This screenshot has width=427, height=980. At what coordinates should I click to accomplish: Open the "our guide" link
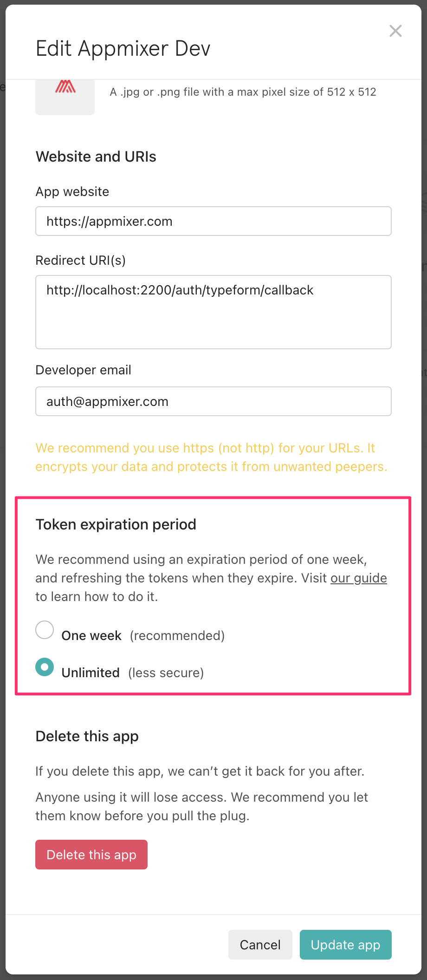click(358, 578)
